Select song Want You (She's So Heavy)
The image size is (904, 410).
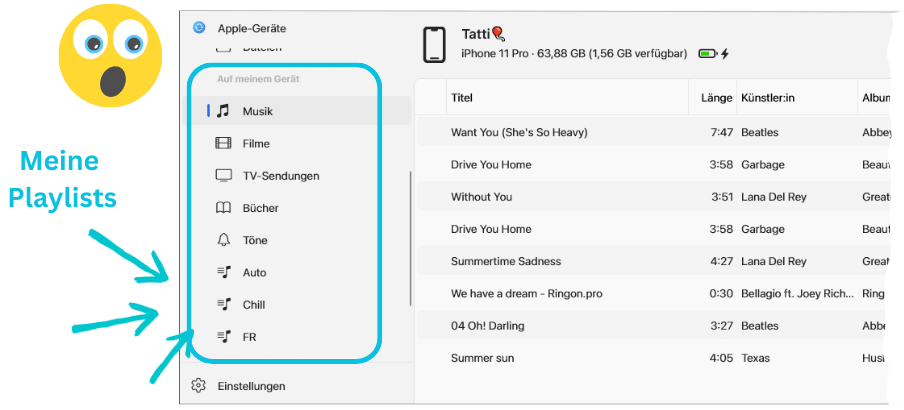(519, 132)
